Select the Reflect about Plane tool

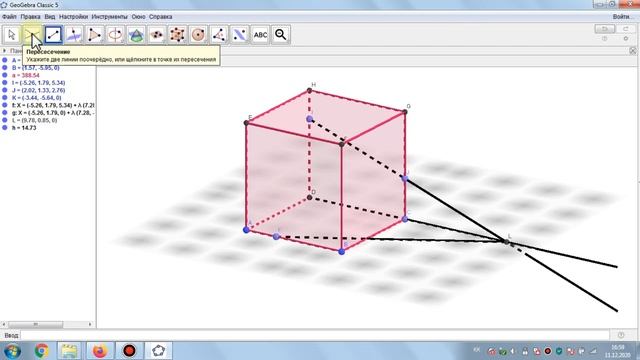coord(240,35)
